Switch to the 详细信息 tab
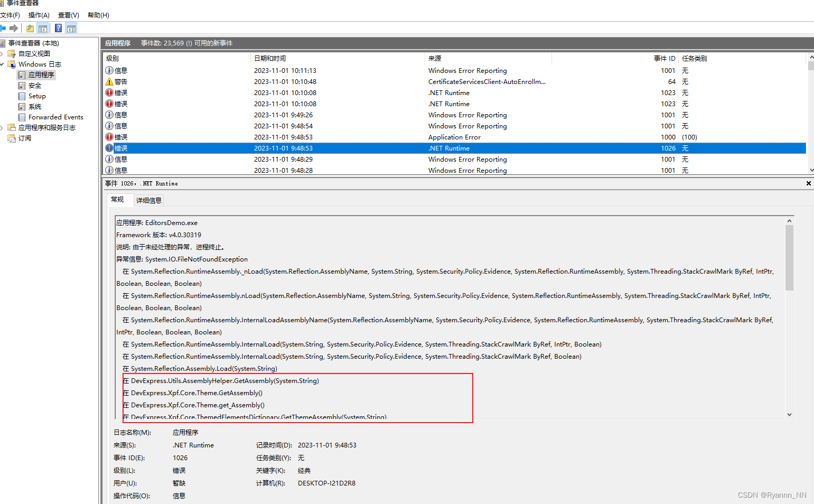Viewport: 814px width, 504px height. [148, 200]
